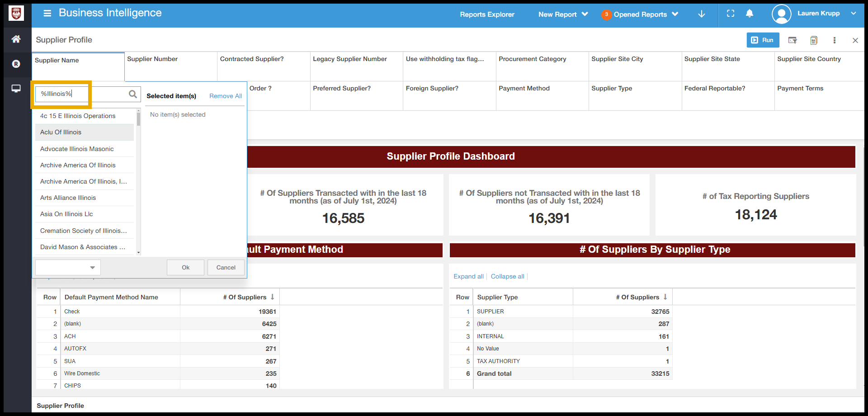This screenshot has height=416, width=868.
Task: Click the hamburger menu icon
Action: (x=47, y=13)
